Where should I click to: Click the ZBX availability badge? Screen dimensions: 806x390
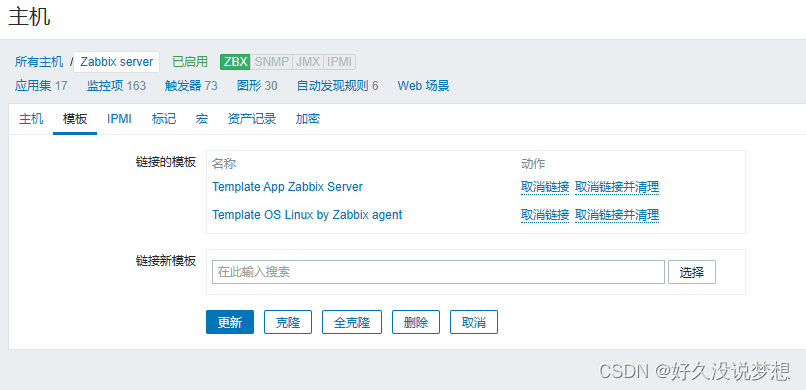(x=235, y=62)
